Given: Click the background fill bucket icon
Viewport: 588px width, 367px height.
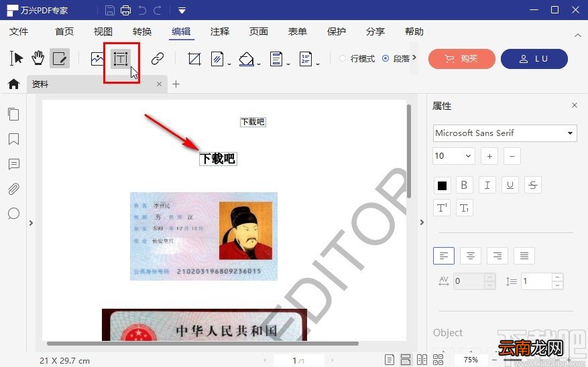Looking at the screenshot, I should click(x=246, y=59).
